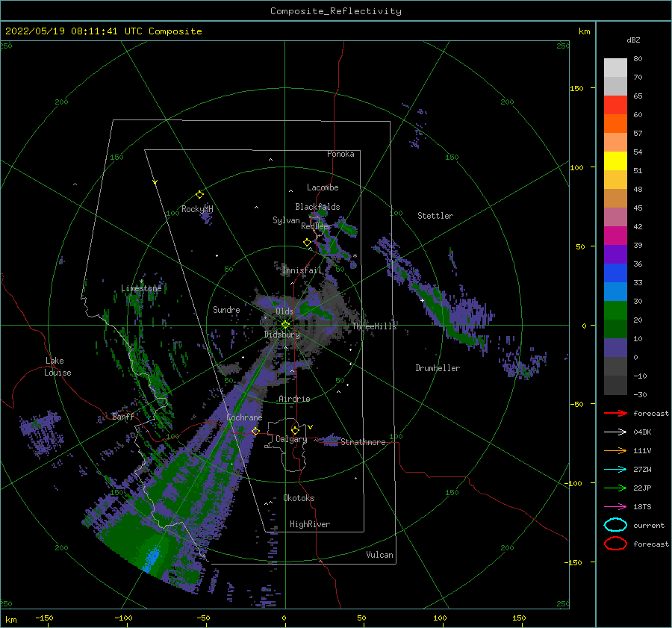
Task: Click the magenta 18TS arrow legend icon
Action: 615,507
